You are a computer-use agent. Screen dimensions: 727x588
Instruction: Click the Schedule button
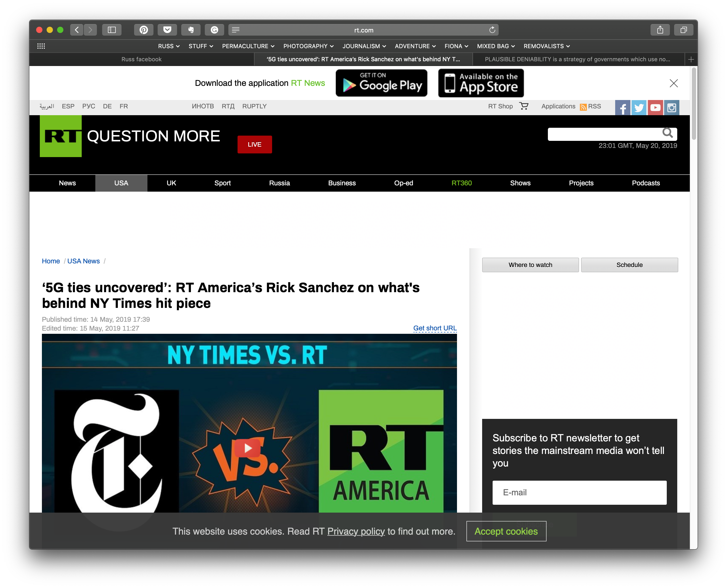(x=629, y=264)
